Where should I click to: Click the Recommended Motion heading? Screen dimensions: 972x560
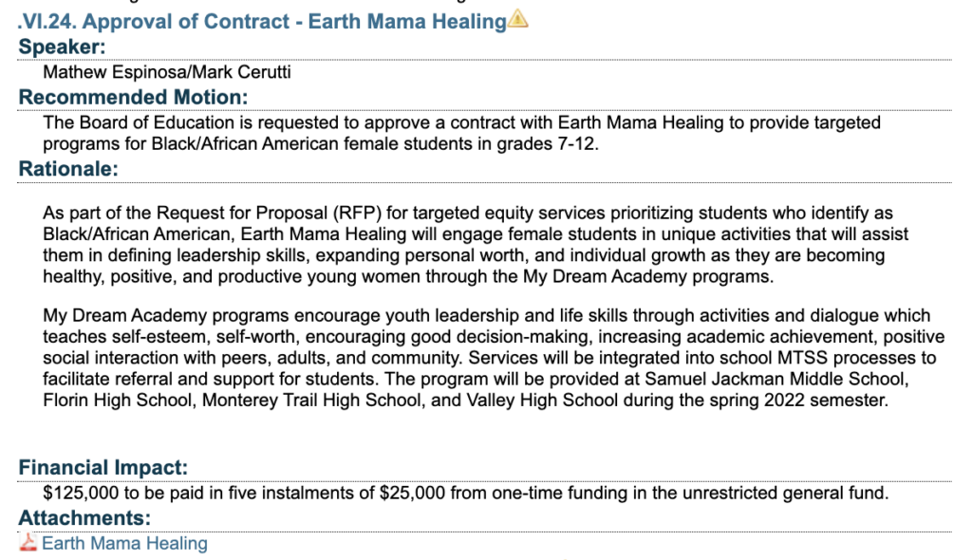(x=133, y=98)
